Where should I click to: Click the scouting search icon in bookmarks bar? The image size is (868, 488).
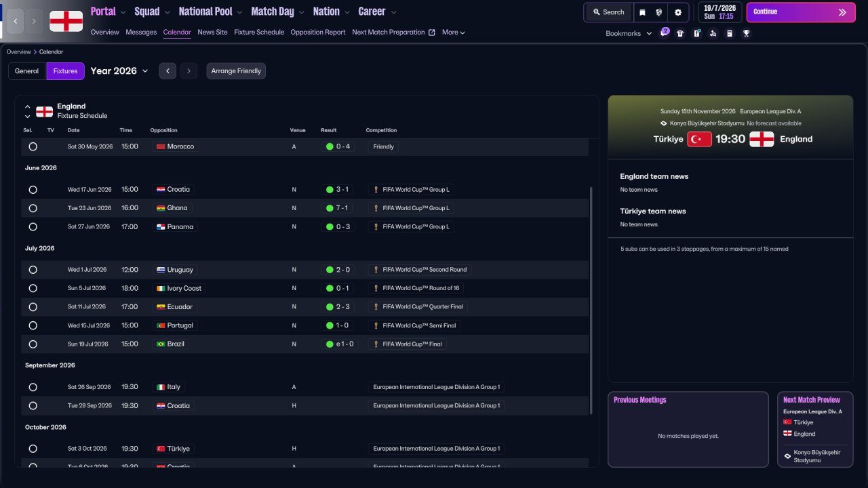(x=713, y=33)
